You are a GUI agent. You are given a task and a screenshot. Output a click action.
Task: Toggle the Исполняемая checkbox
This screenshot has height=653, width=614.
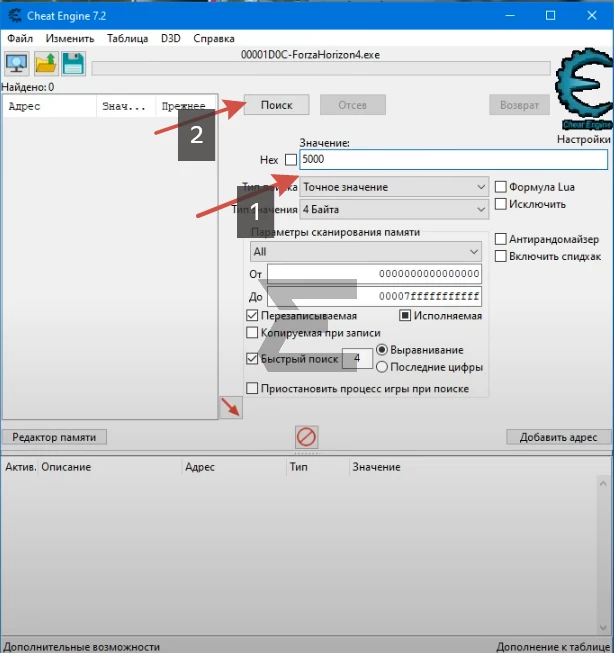(x=405, y=316)
